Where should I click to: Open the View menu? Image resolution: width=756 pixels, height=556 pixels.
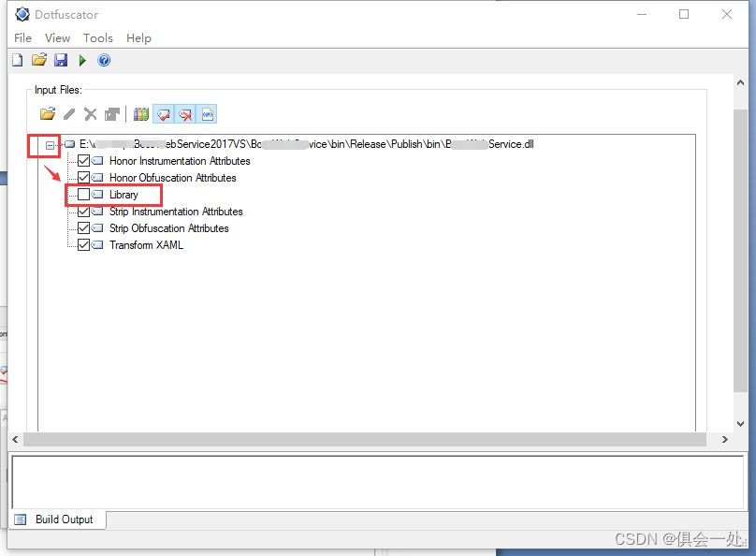pyautogui.click(x=57, y=38)
